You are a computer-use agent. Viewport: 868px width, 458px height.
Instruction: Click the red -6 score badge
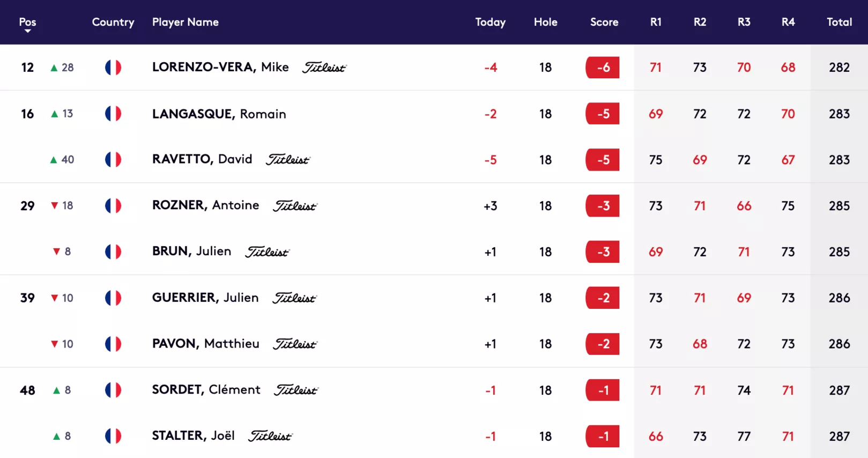click(603, 68)
